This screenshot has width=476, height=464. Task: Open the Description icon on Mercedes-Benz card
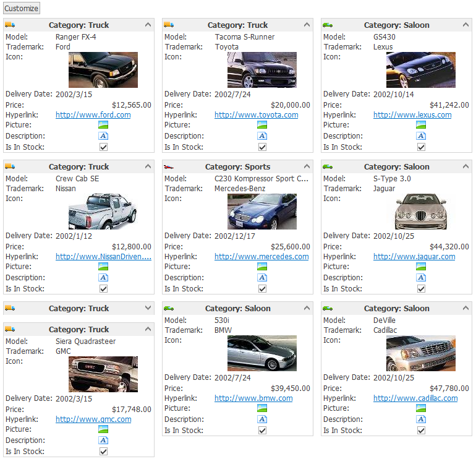pos(262,277)
